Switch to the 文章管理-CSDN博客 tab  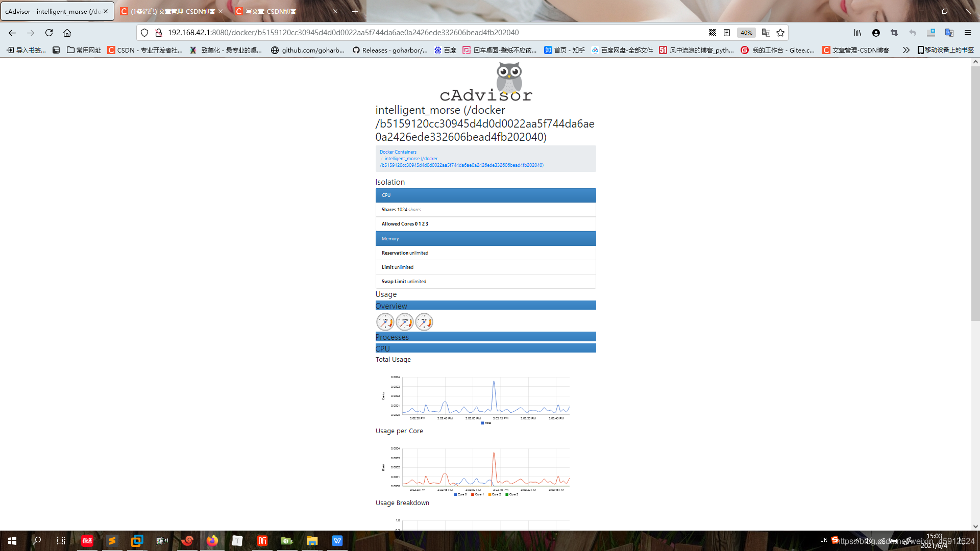171,11
